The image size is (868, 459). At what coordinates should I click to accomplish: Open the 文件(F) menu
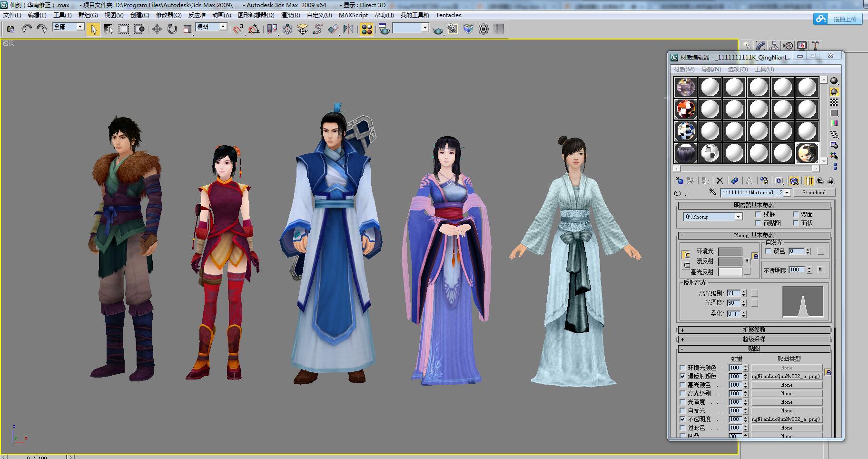[12, 15]
